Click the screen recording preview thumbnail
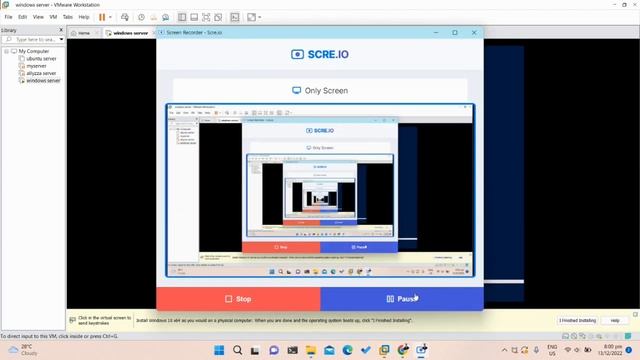 [x=320, y=191]
